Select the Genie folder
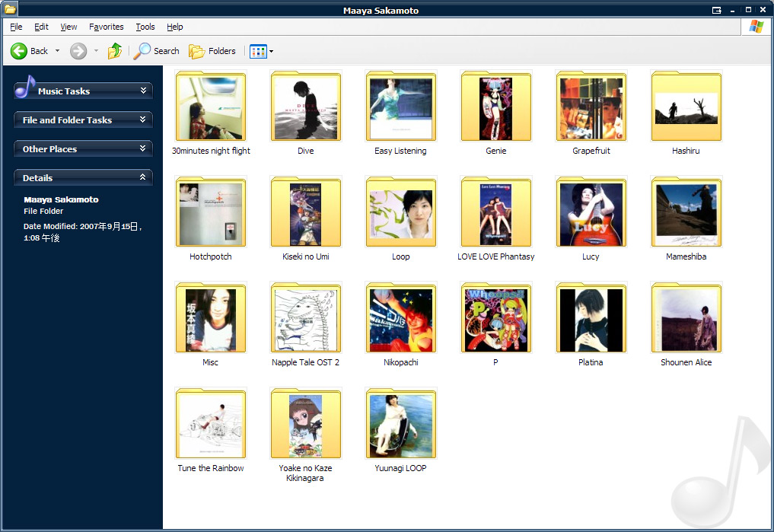This screenshot has height=532, width=774. tap(495, 113)
